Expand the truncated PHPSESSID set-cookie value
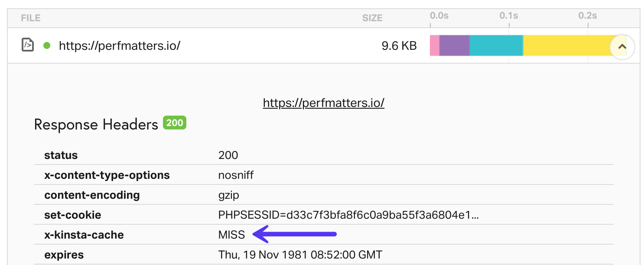This screenshot has width=644, height=265. pos(347,214)
